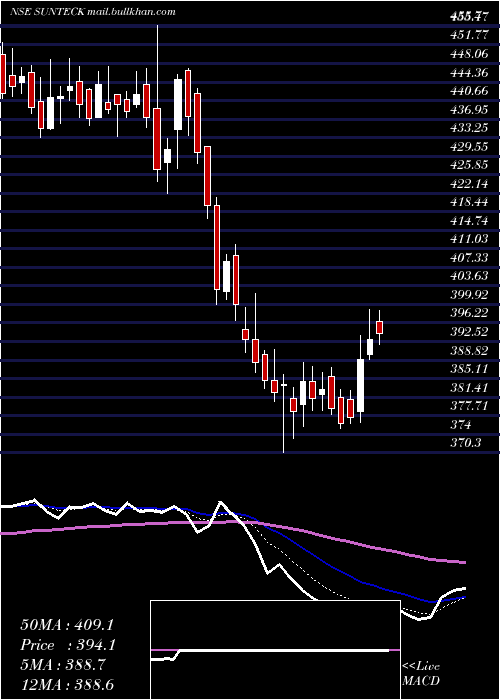This screenshot has width=500, height=700.
Task: Click the 444.36 price axis label
Action: 469,72
